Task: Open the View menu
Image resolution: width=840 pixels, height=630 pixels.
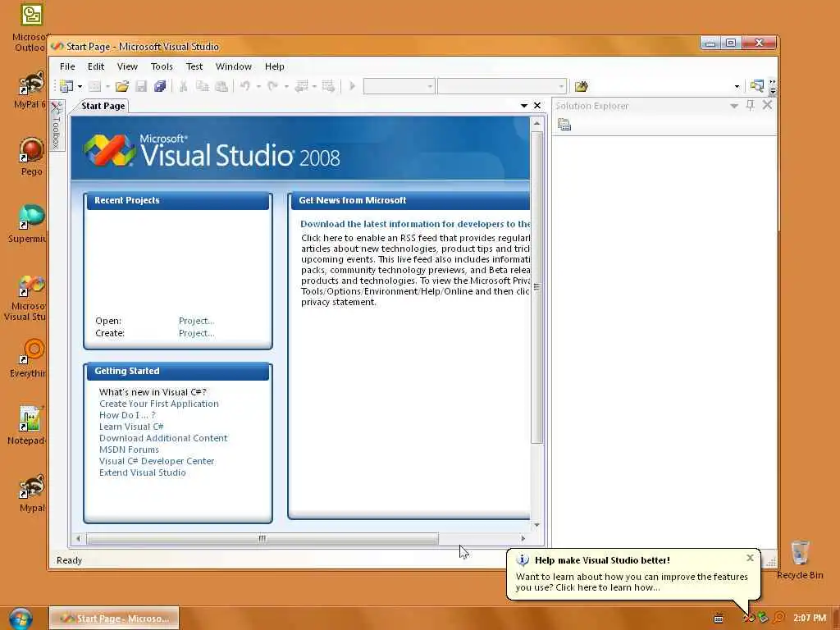Action: click(x=127, y=66)
